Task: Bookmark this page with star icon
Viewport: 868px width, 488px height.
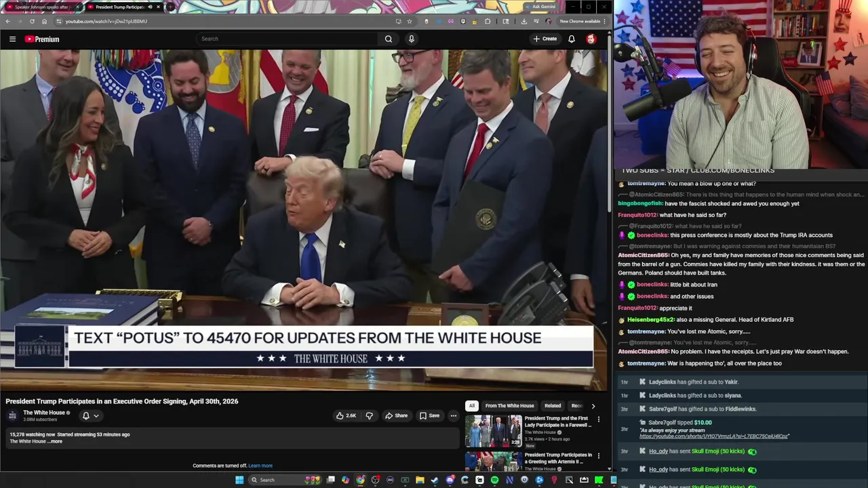Action: [x=410, y=21]
